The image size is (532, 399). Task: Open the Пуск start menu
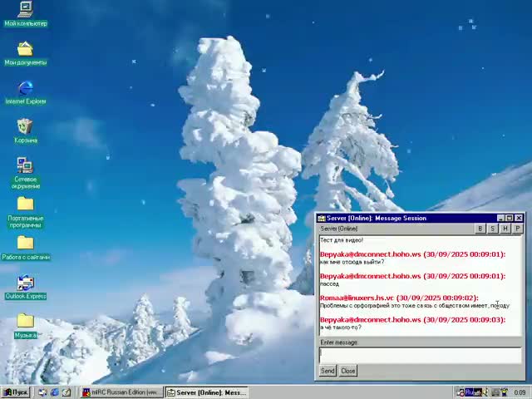pos(15,392)
